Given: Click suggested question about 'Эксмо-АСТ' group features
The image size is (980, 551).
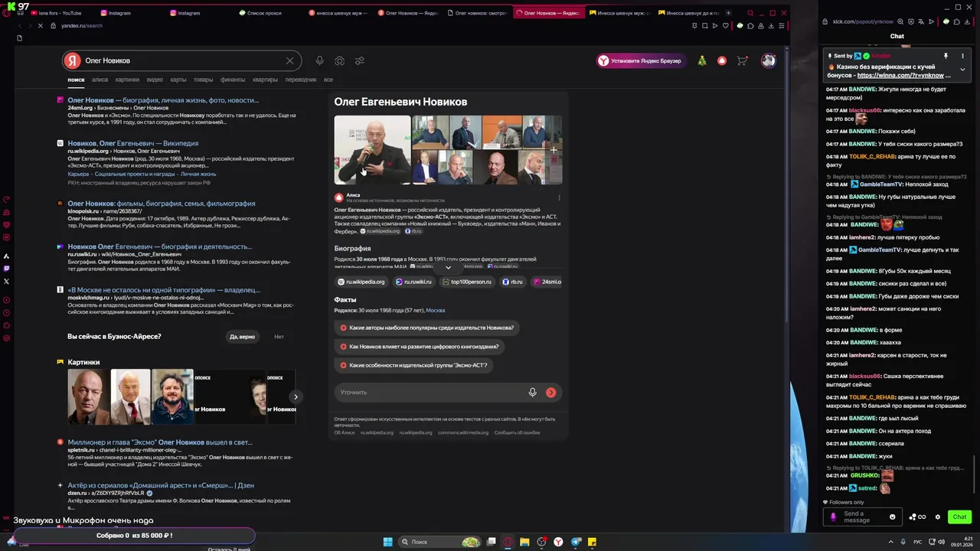Looking at the screenshot, I should 413,365.
